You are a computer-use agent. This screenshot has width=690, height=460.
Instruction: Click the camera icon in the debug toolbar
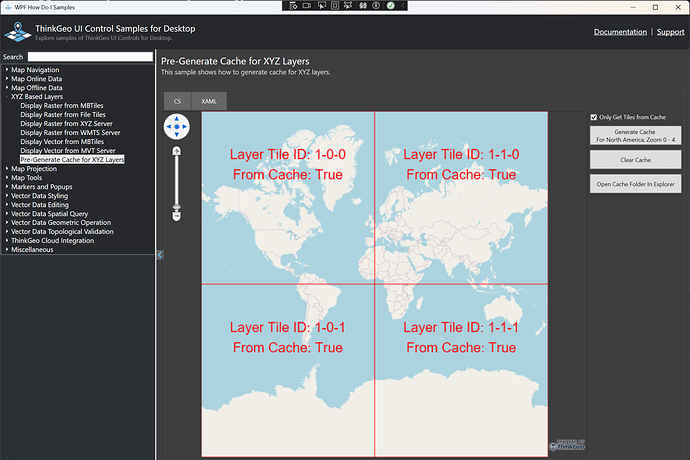pos(307,6)
